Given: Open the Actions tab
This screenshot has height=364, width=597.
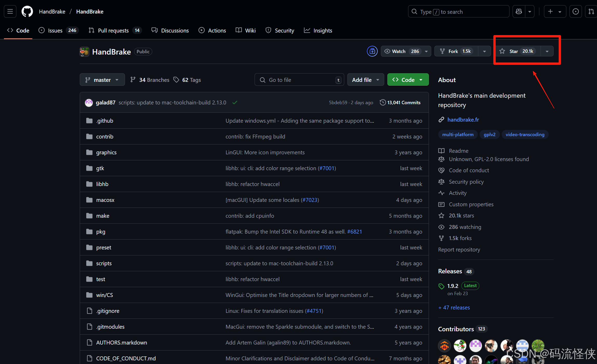Looking at the screenshot, I should coord(212,30).
